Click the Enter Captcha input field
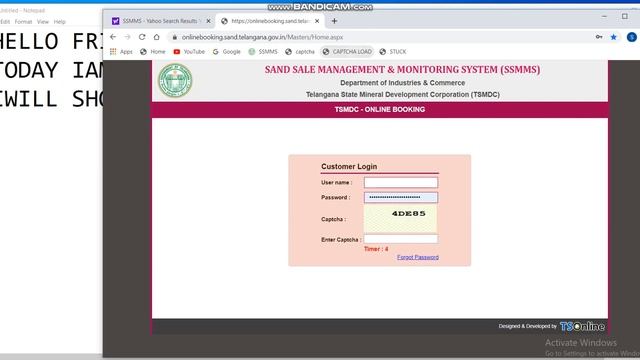This screenshot has height=360, width=640. pyautogui.click(x=401, y=239)
